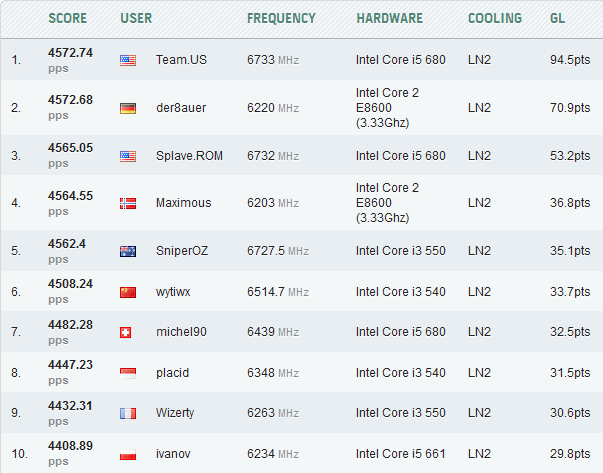603x473 pixels.
Task: Open SniperOZ user profile
Action: click(182, 251)
